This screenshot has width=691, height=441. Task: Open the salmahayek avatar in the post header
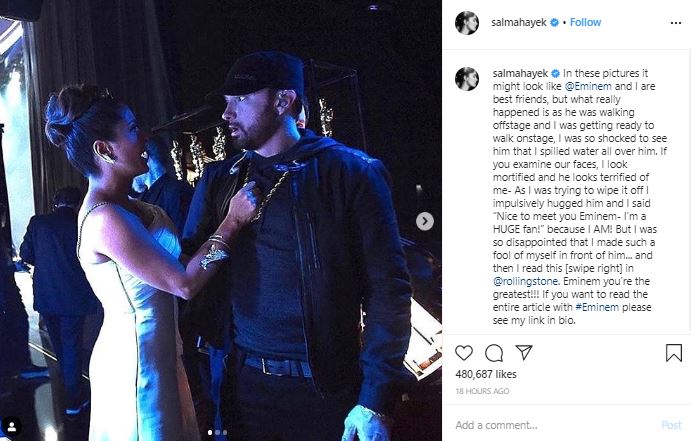(466, 22)
